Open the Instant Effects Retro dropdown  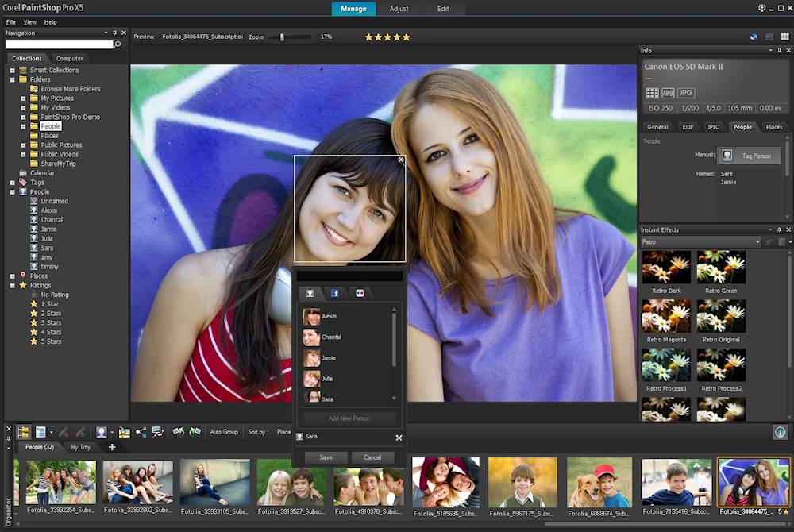[757, 242]
